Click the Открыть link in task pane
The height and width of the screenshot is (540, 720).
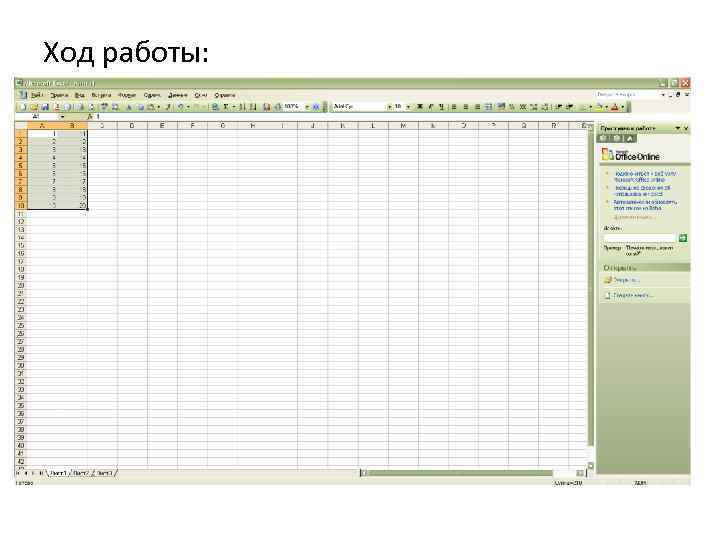[x=626, y=280]
